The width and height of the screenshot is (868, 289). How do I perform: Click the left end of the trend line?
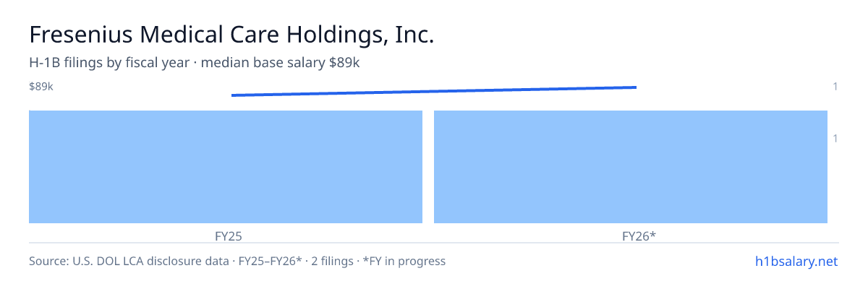(233, 95)
